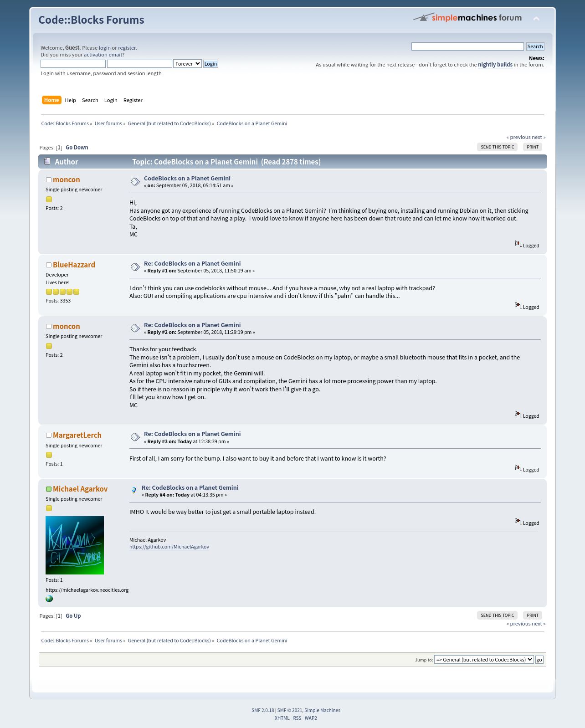Open the Login menu item
This screenshot has height=728, width=585.
111,100
